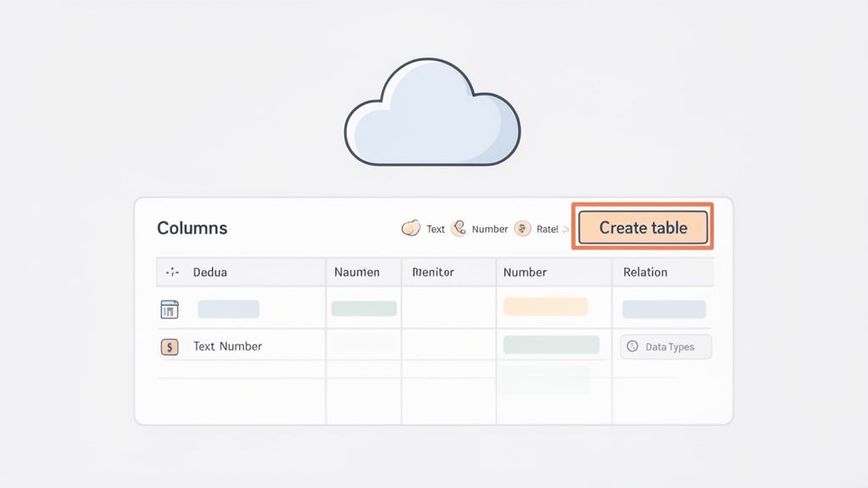Open the table icon in first row
This screenshot has height=488, width=868.
coord(170,309)
